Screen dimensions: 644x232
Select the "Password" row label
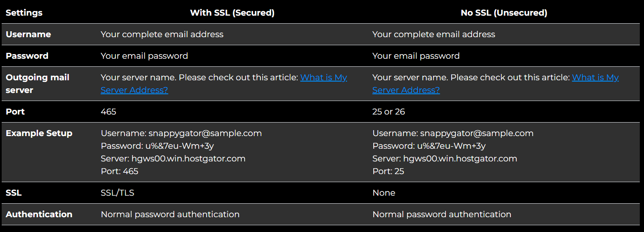tap(27, 56)
